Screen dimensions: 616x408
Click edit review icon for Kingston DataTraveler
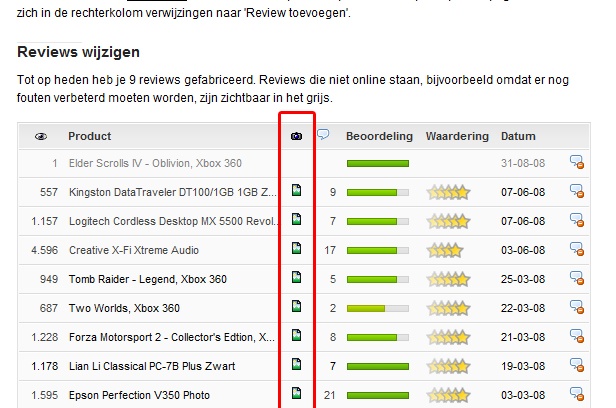pos(577,191)
